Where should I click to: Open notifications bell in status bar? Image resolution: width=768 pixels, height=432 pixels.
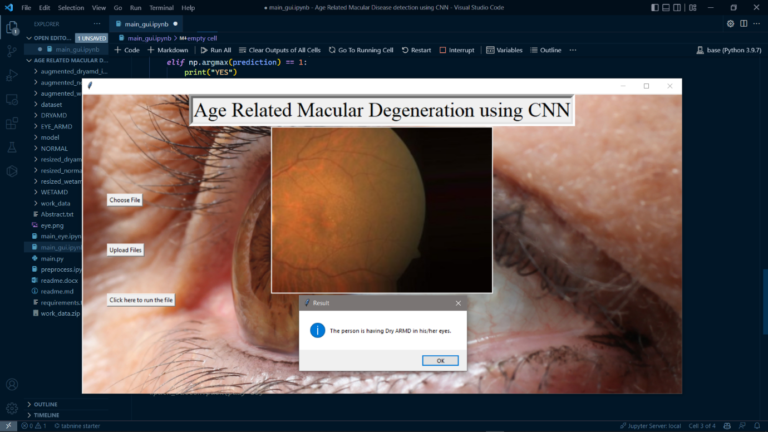(x=757, y=426)
